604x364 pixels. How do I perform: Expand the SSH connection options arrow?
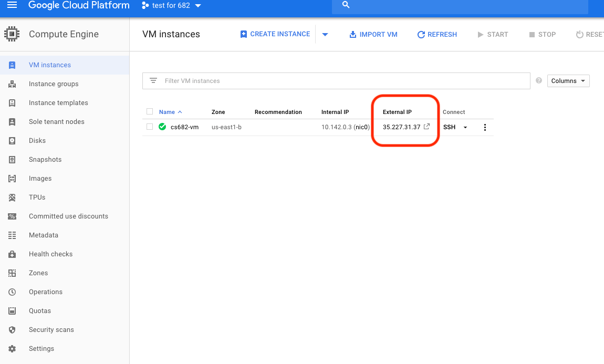click(x=465, y=127)
